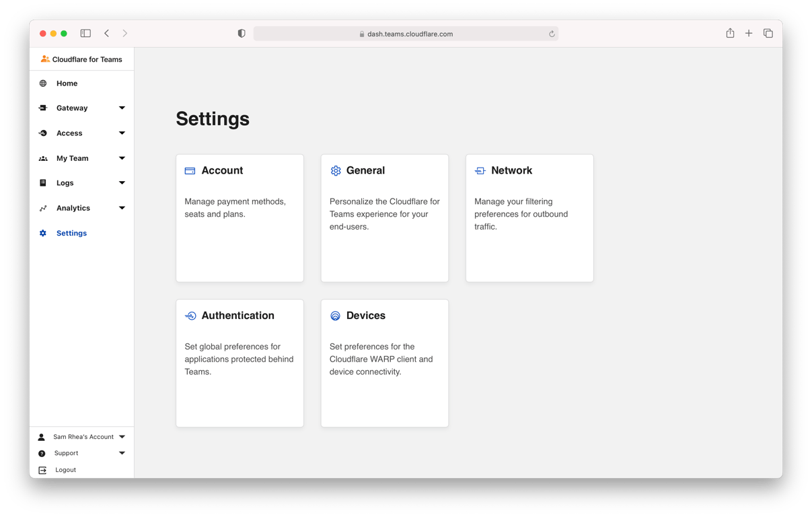
Task: Expand the Support menu
Action: click(122, 453)
